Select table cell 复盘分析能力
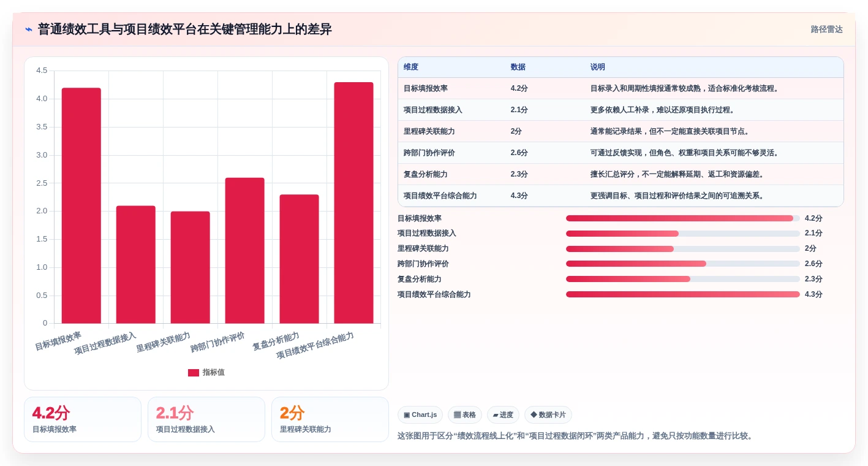868x466 pixels. (x=426, y=174)
